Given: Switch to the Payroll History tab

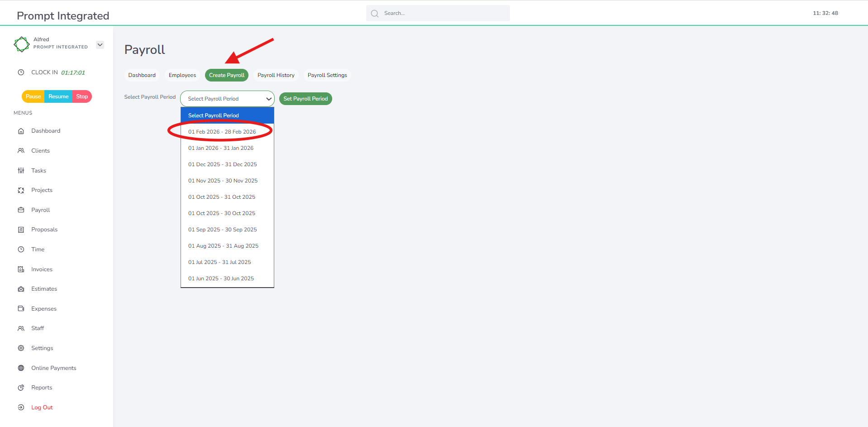Looking at the screenshot, I should tap(276, 75).
